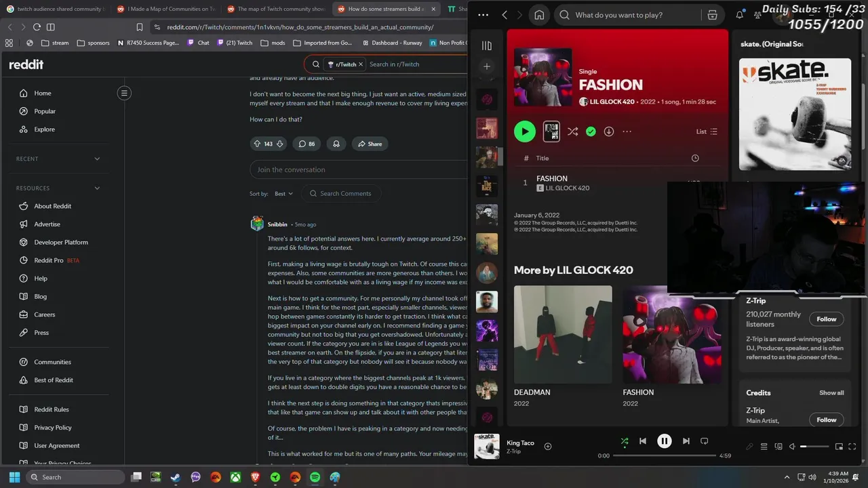Switch to 'twitch audience shared community' tab
This screenshot has height=488, width=868.
[56, 9]
